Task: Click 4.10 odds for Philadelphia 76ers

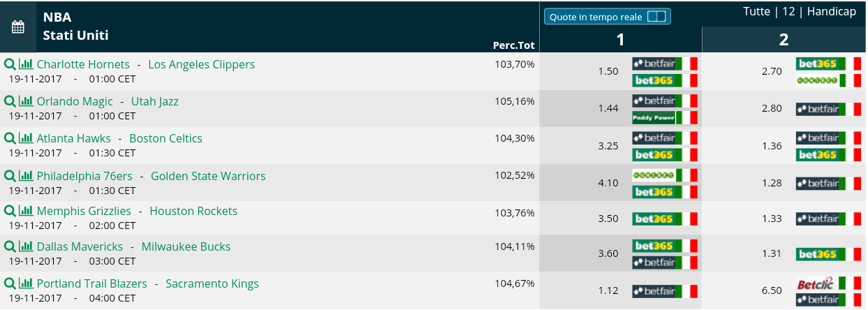Action: 608,183
